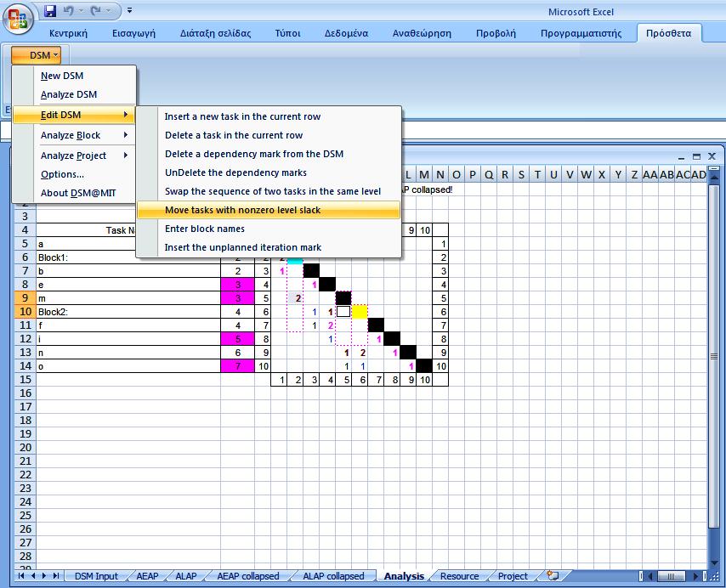The height and width of the screenshot is (588, 726).
Task: Choose Delete a task in the current row
Action: pyautogui.click(x=269, y=135)
